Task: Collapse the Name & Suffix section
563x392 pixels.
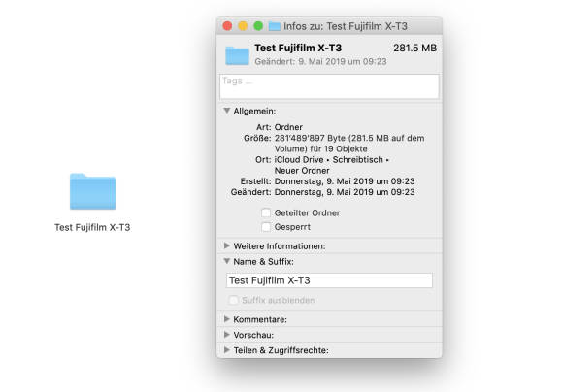Action: [226, 261]
